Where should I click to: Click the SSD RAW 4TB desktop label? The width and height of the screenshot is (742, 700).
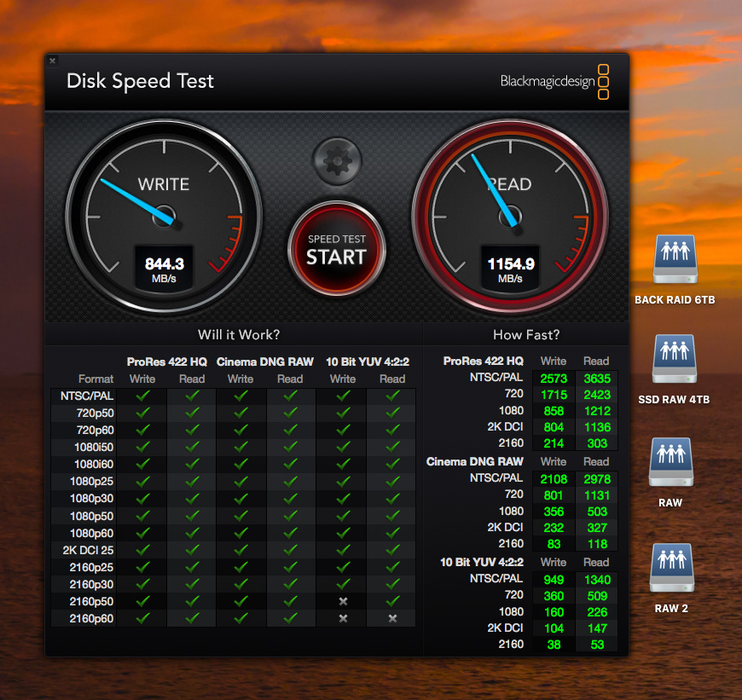[x=674, y=400]
